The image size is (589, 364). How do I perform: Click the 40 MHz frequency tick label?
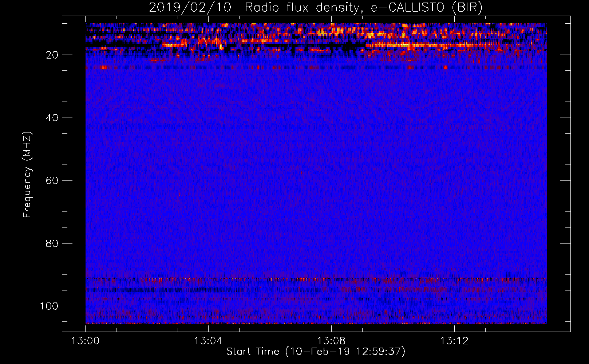pyautogui.click(x=52, y=118)
